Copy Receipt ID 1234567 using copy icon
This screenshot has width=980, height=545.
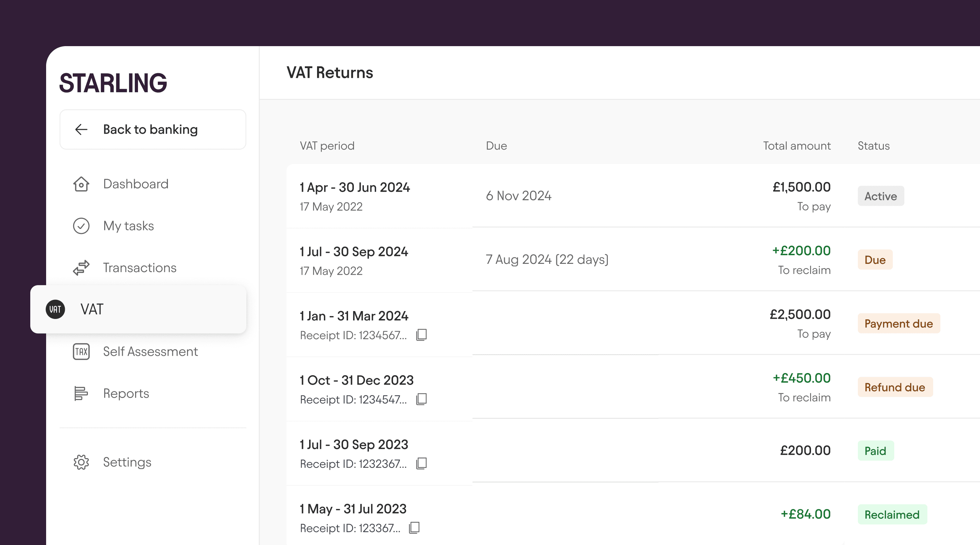422,335
